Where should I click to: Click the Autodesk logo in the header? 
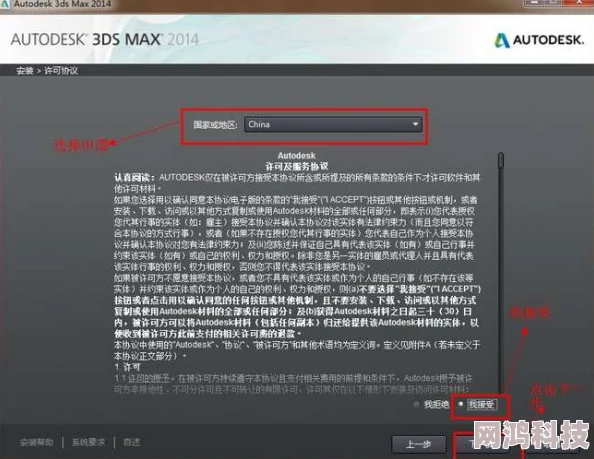[539, 40]
